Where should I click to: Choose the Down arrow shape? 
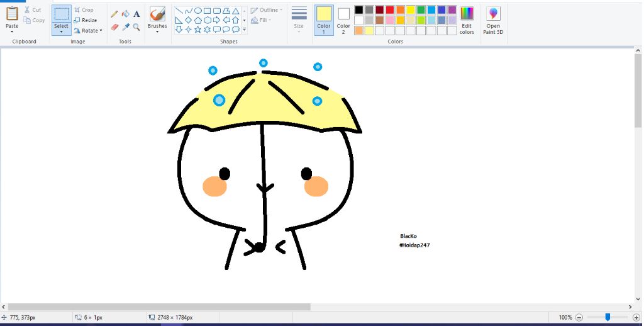point(179,30)
